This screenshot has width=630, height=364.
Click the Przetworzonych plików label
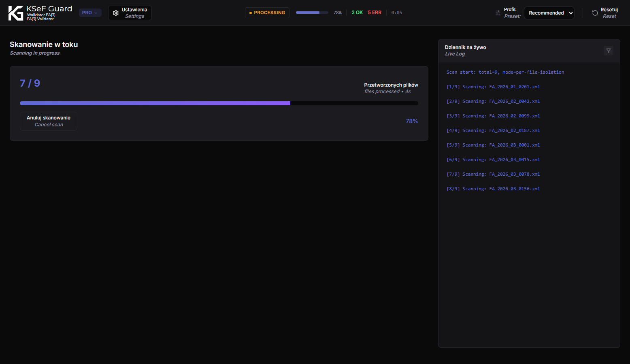[391, 85]
